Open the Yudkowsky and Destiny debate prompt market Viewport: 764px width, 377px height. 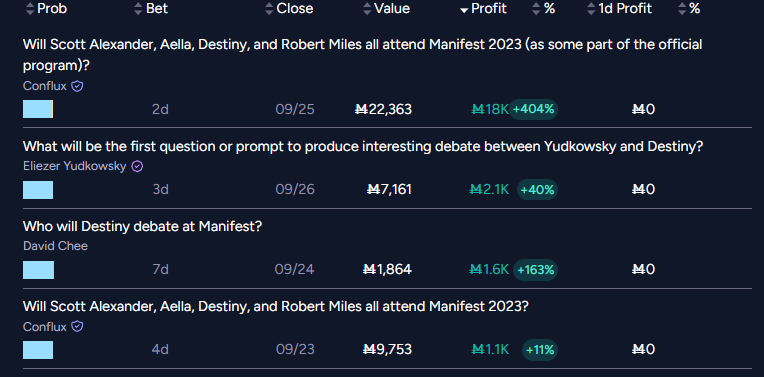click(x=363, y=147)
